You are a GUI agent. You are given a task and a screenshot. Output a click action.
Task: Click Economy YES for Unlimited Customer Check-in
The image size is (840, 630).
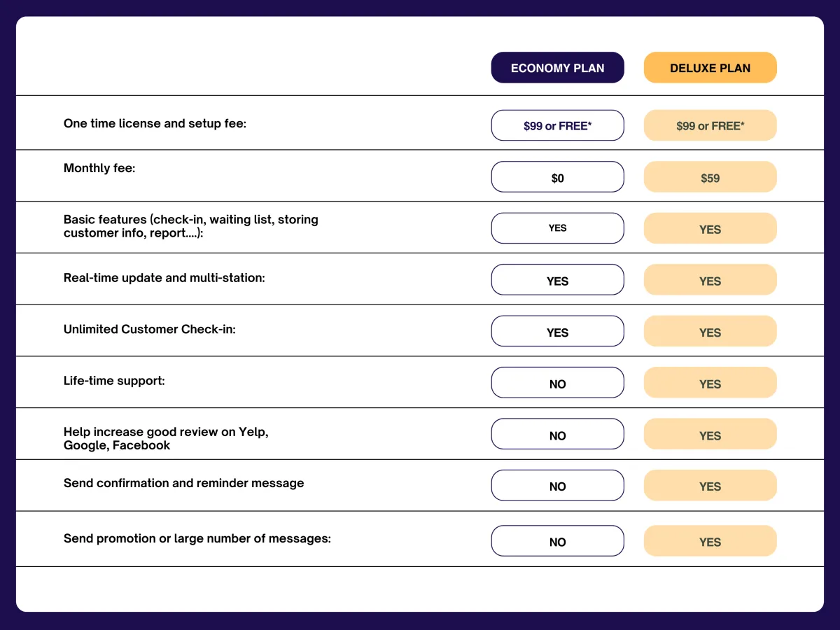click(557, 332)
